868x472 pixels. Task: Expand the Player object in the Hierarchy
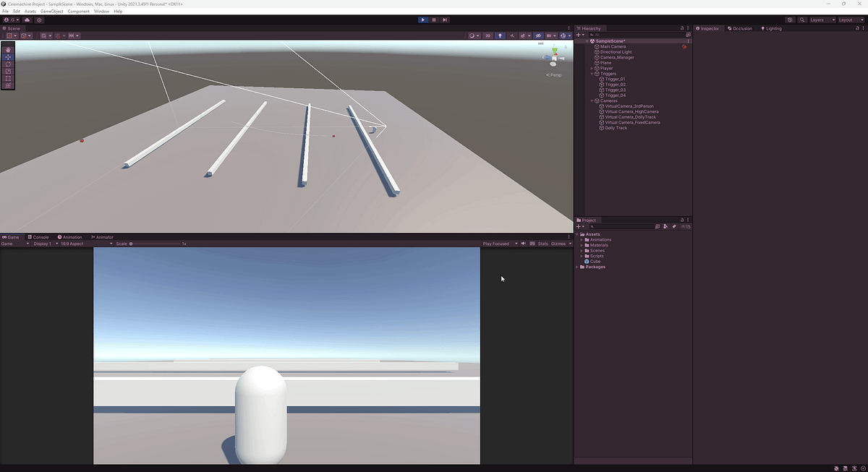(x=592, y=68)
